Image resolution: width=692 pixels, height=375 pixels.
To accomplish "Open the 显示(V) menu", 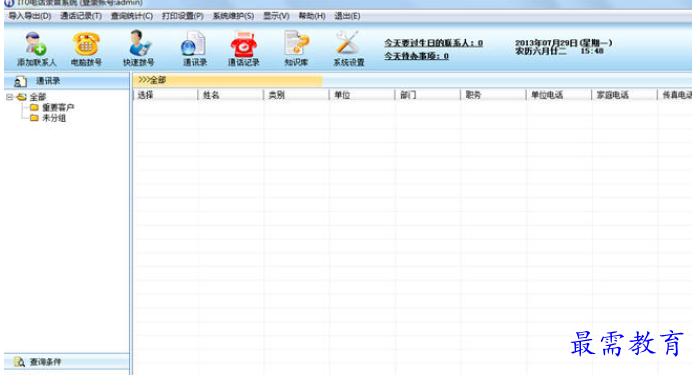I will point(276,16).
